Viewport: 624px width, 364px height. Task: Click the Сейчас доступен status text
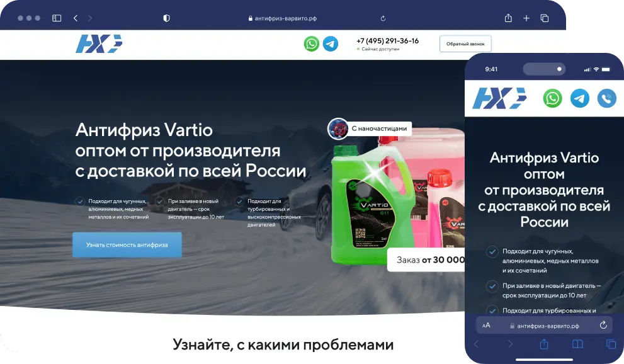point(380,49)
